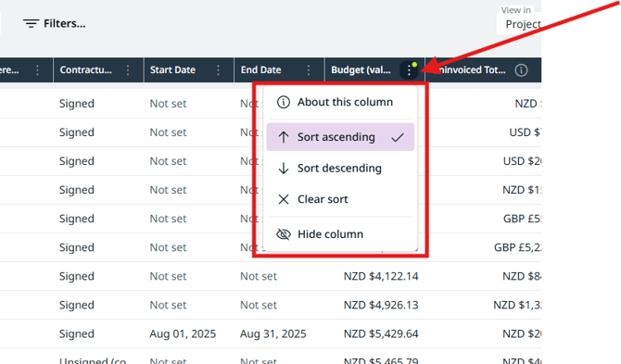Click info icon on Uninvoiced Total column
The width and height of the screenshot is (621, 364).
click(521, 70)
